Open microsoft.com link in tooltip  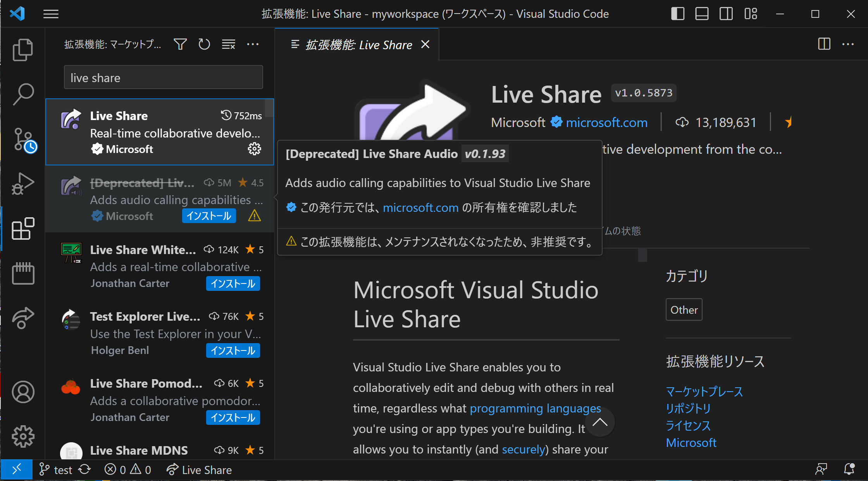420,208
